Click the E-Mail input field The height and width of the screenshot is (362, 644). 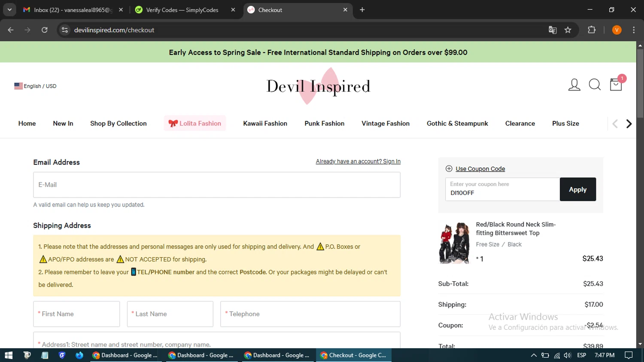(217, 185)
